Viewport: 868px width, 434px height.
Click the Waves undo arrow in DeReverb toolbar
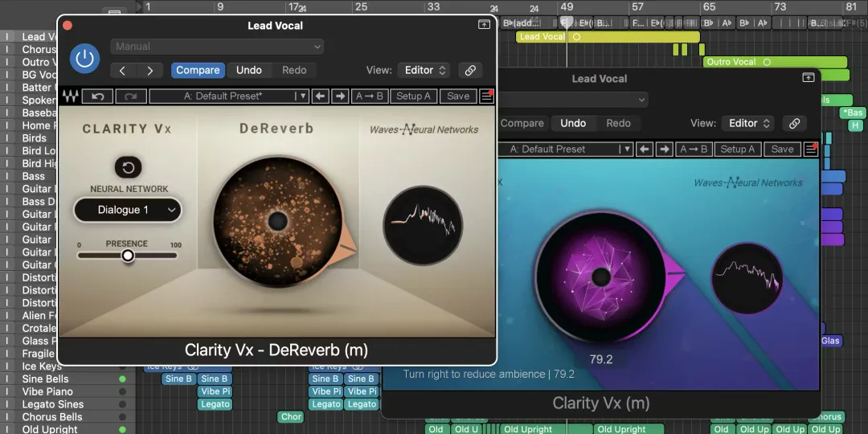coord(98,96)
